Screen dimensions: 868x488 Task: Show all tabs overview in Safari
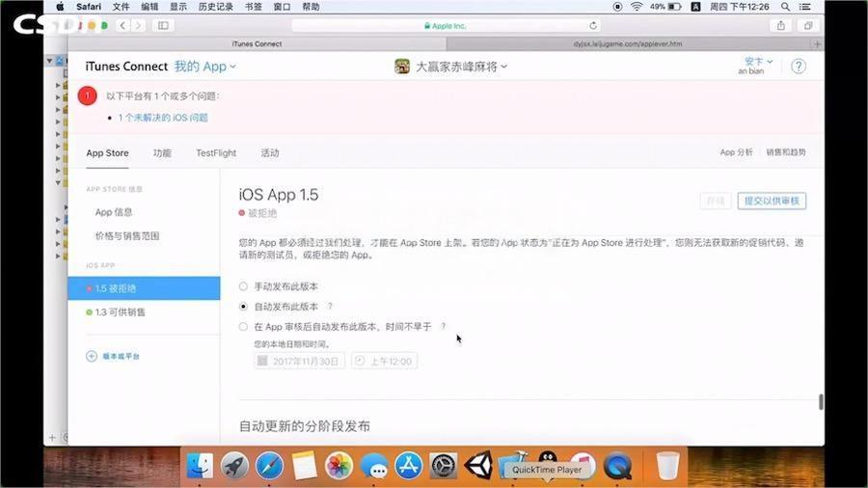[x=808, y=25]
